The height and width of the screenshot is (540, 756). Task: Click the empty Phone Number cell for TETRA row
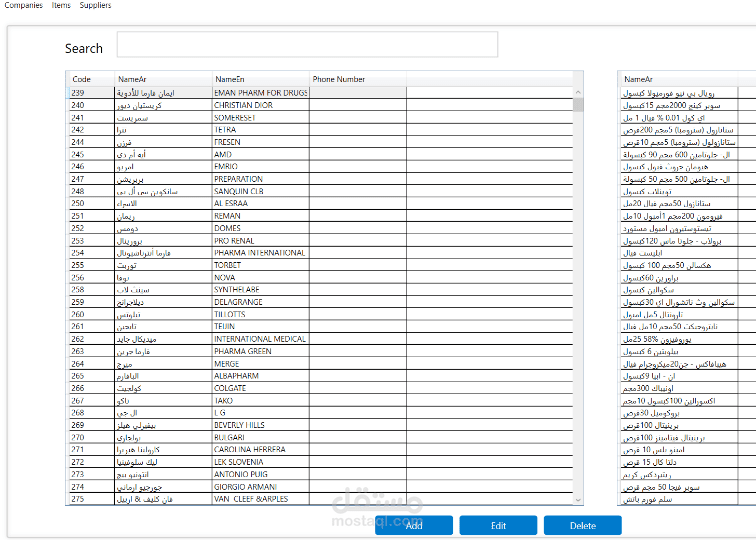coord(358,130)
